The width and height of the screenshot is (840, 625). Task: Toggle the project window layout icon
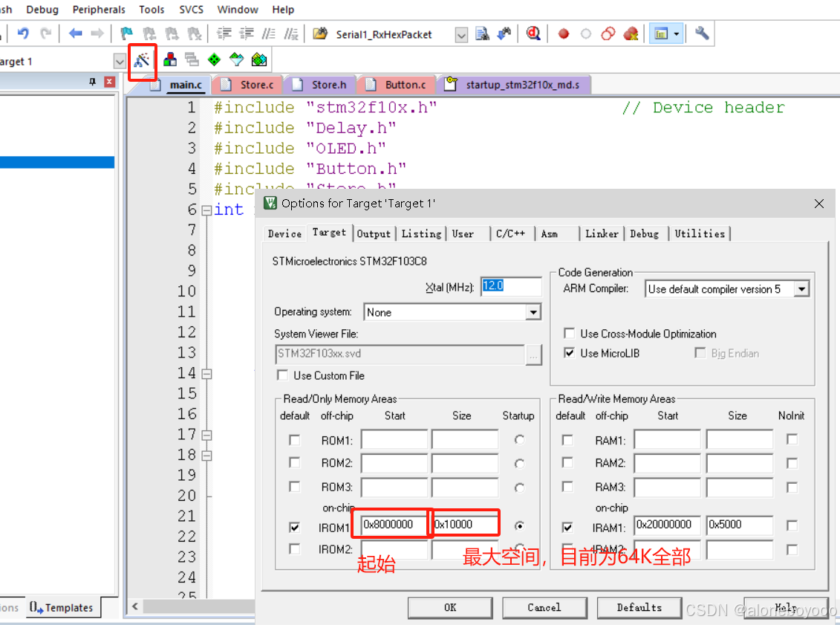[661, 33]
